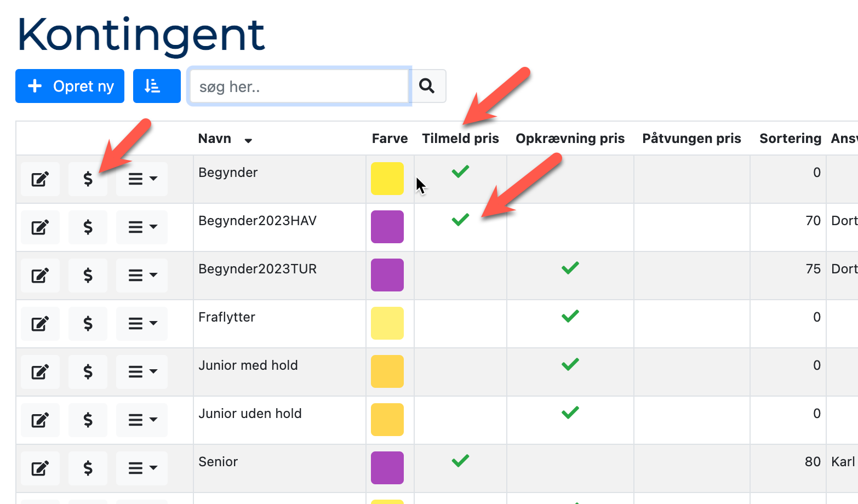Image resolution: width=858 pixels, height=504 pixels.
Task: Open the dollar price icon for Begynder
Action: [88, 179]
